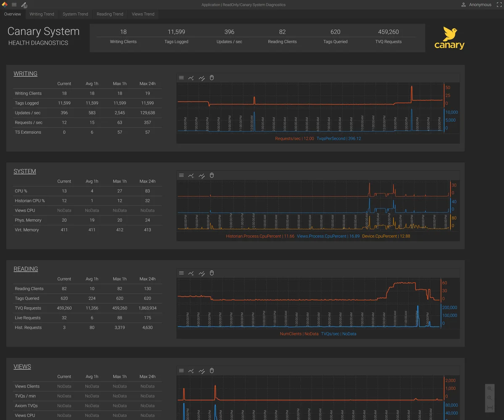Open the main hamburger menu in top bar

[x=14, y=5]
